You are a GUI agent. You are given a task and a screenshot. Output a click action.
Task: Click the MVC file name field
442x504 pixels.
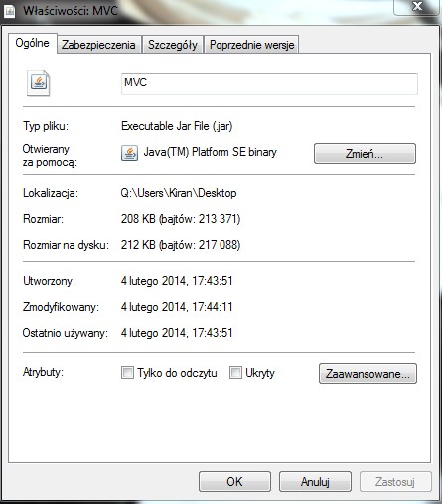[269, 84]
